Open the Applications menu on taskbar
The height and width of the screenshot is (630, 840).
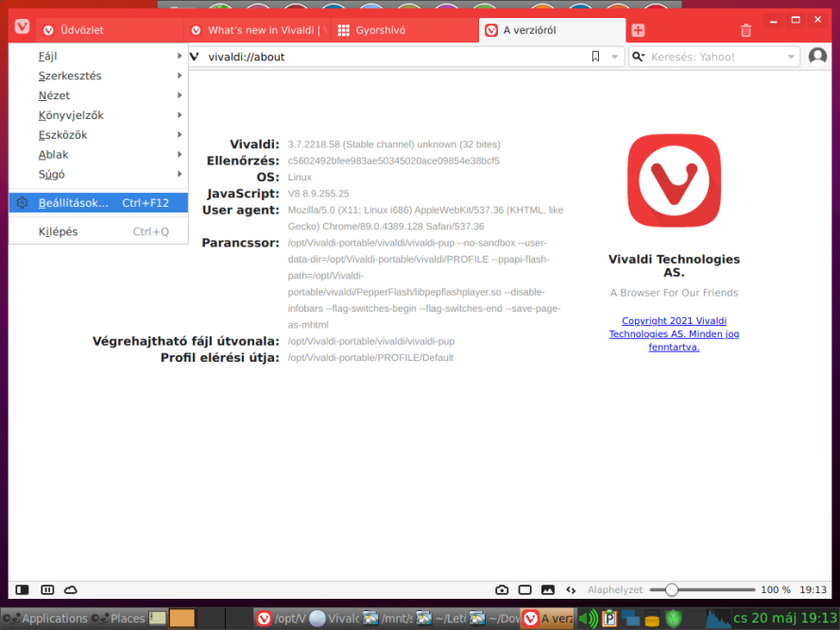(45, 619)
